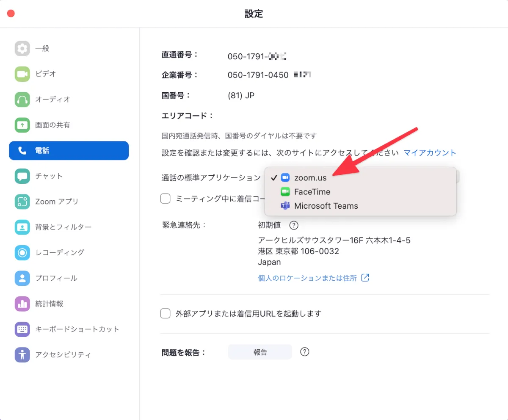This screenshot has height=420, width=508.
Task: Click the phone handset icon in sidebar
Action: [x=22, y=151]
